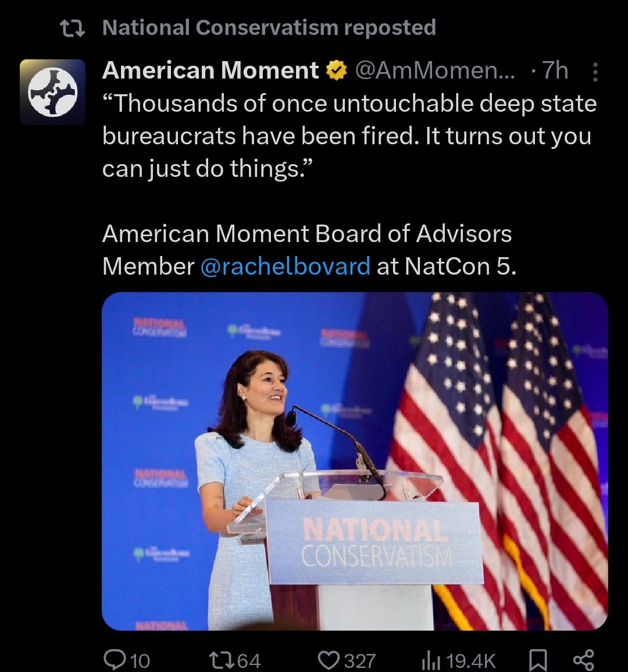Repost using the arrows icon showing 64
Screen dimensions: 628x672
tap(221, 660)
